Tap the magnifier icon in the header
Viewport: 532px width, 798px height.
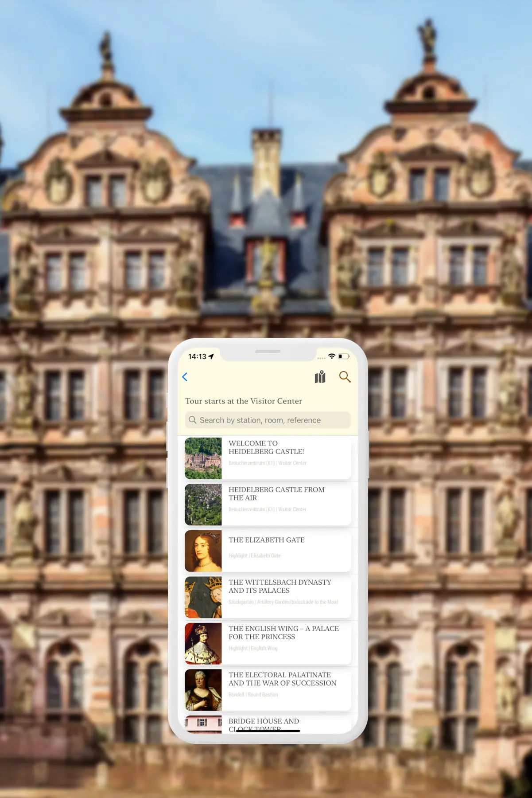(345, 377)
